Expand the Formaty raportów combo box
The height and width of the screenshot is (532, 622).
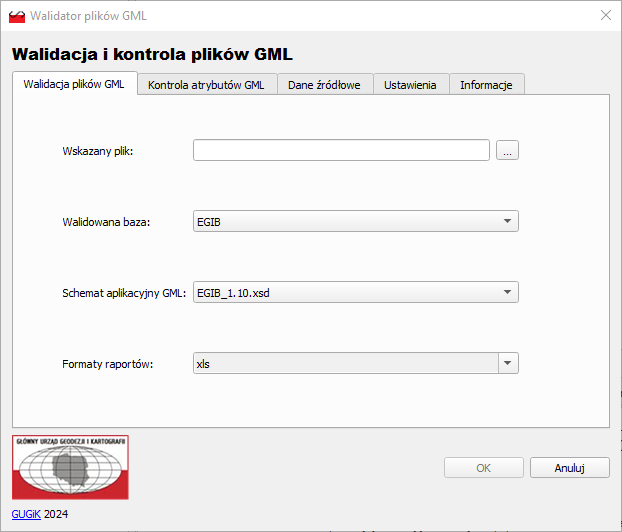point(356,364)
